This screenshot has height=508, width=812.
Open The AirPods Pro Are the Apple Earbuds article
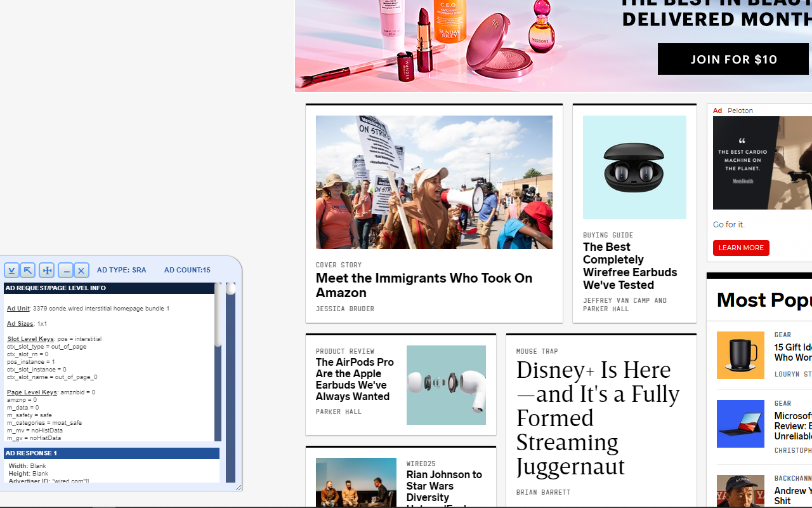coord(355,379)
